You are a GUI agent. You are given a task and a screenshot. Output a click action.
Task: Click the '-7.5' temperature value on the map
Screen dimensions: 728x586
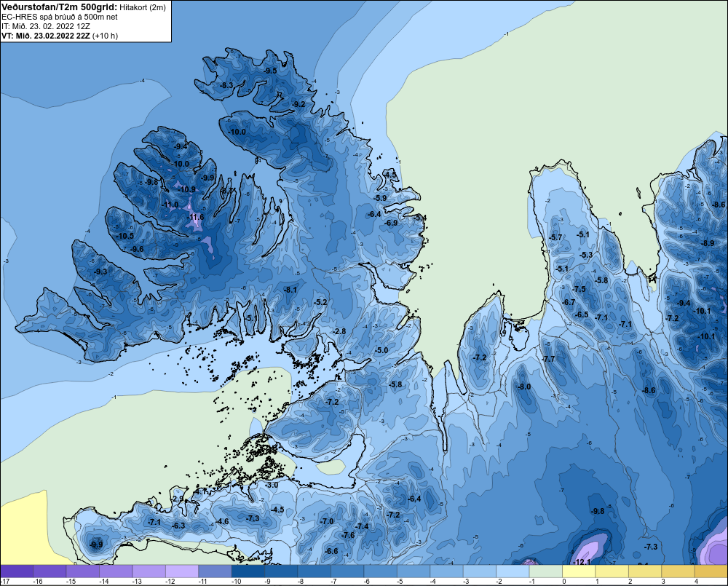click(x=579, y=289)
